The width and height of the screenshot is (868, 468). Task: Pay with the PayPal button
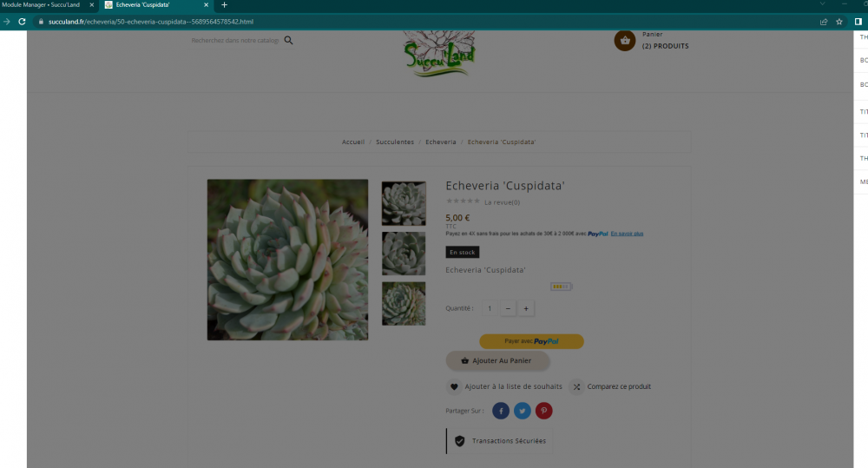[531, 341]
